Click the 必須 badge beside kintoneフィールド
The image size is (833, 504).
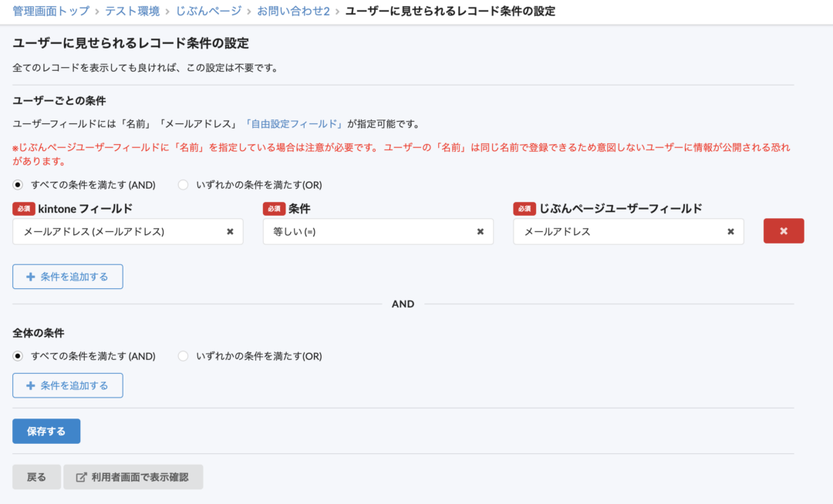pos(23,208)
